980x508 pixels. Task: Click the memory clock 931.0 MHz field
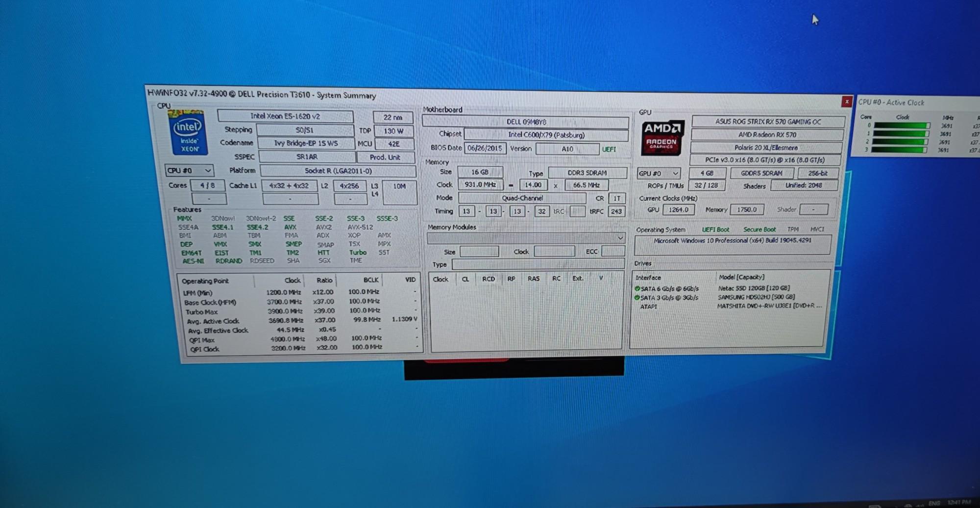480,184
